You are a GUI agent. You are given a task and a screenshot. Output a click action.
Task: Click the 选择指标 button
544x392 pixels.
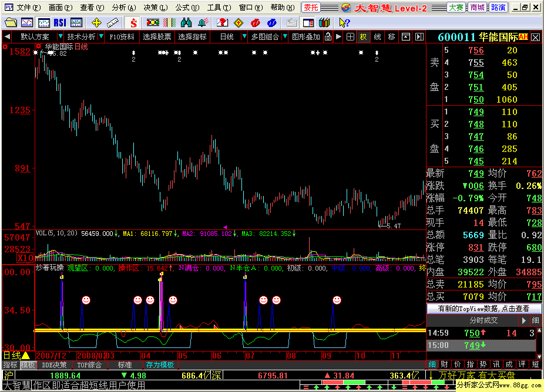click(192, 36)
